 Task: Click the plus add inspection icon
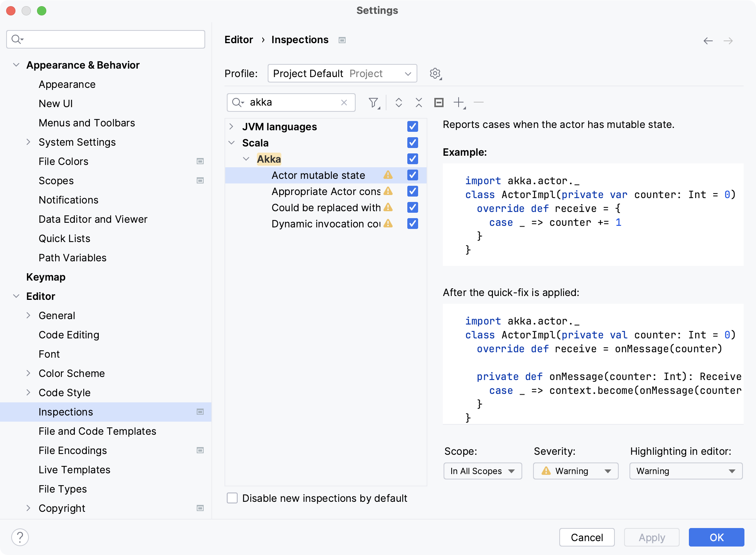tap(459, 103)
